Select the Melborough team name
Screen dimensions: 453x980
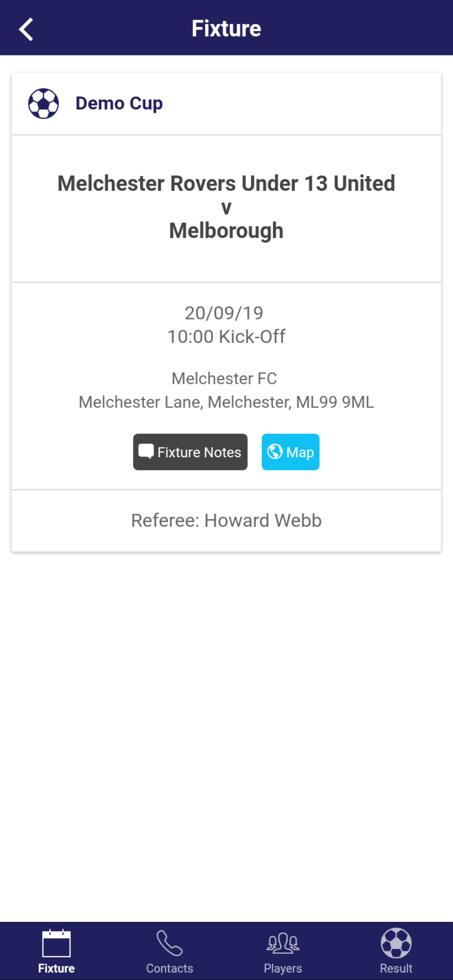point(226,231)
